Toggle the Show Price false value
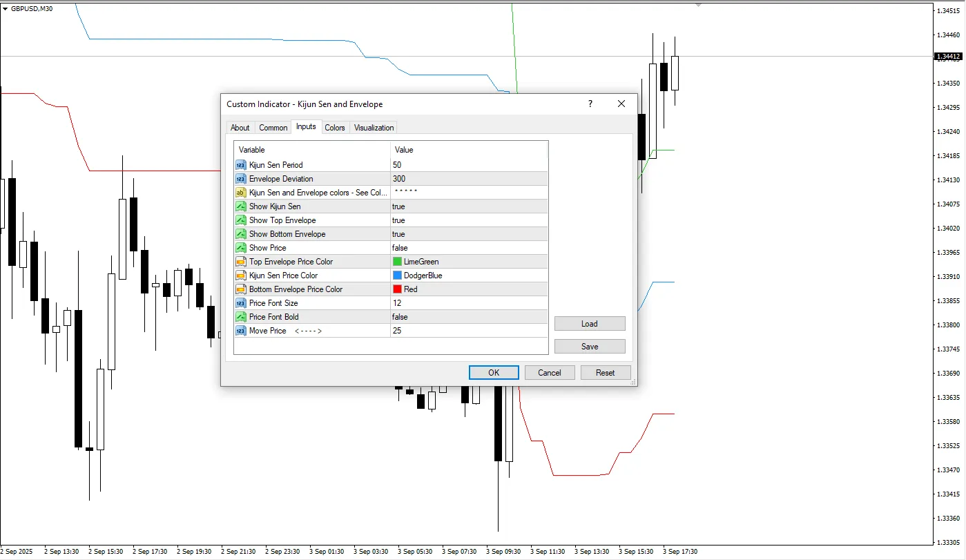Image resolution: width=966 pixels, height=560 pixels. pyautogui.click(x=399, y=248)
